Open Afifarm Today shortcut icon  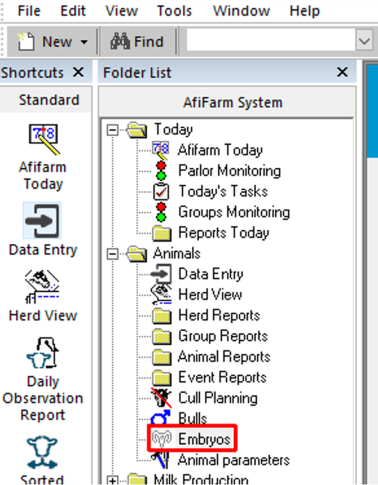click(x=43, y=139)
